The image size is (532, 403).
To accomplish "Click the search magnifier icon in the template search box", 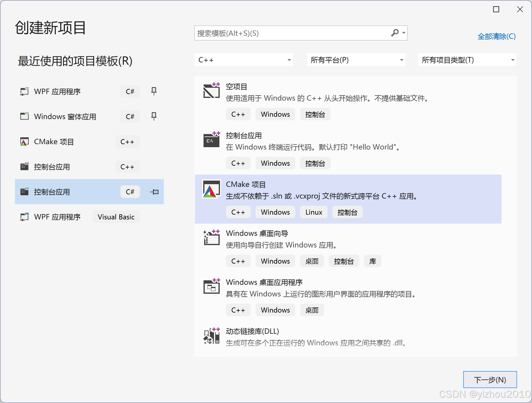I will coord(395,33).
